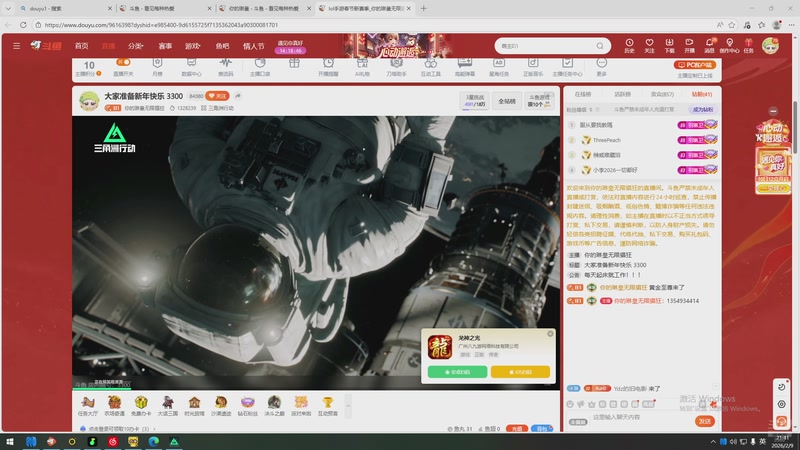The image size is (800, 450).
Task: Click the PC客户端 button
Action: click(x=695, y=65)
